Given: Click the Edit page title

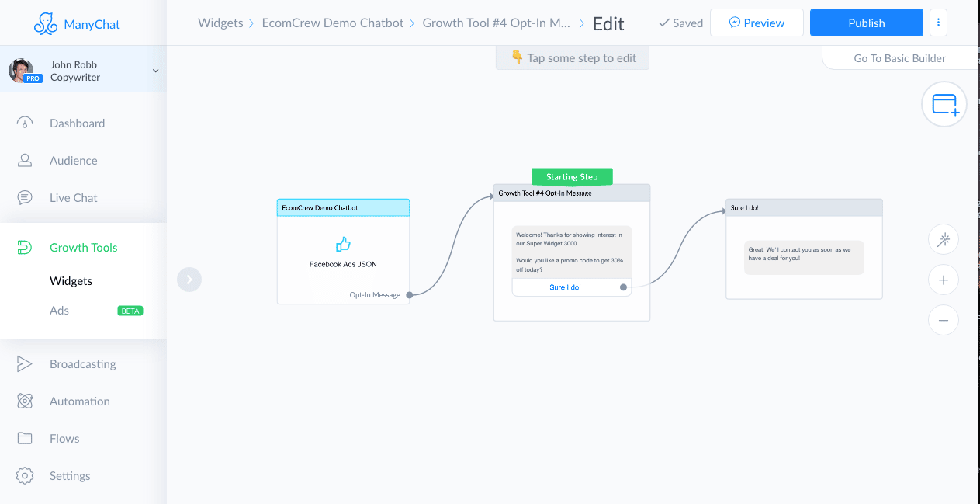Looking at the screenshot, I should 608,24.
